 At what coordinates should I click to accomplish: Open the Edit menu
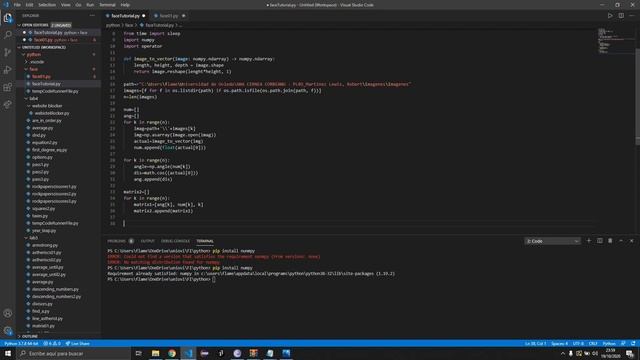[29, 5]
